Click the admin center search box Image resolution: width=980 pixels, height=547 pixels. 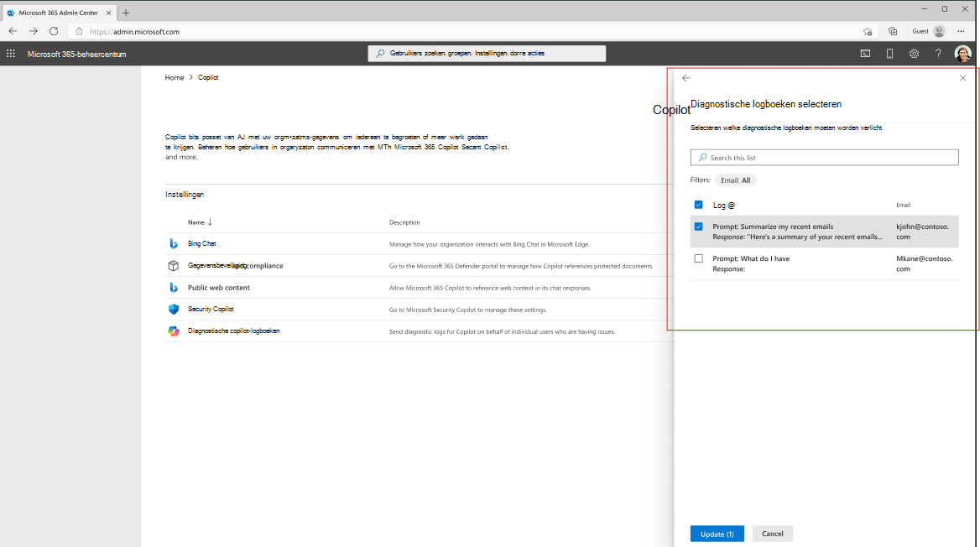coord(487,54)
